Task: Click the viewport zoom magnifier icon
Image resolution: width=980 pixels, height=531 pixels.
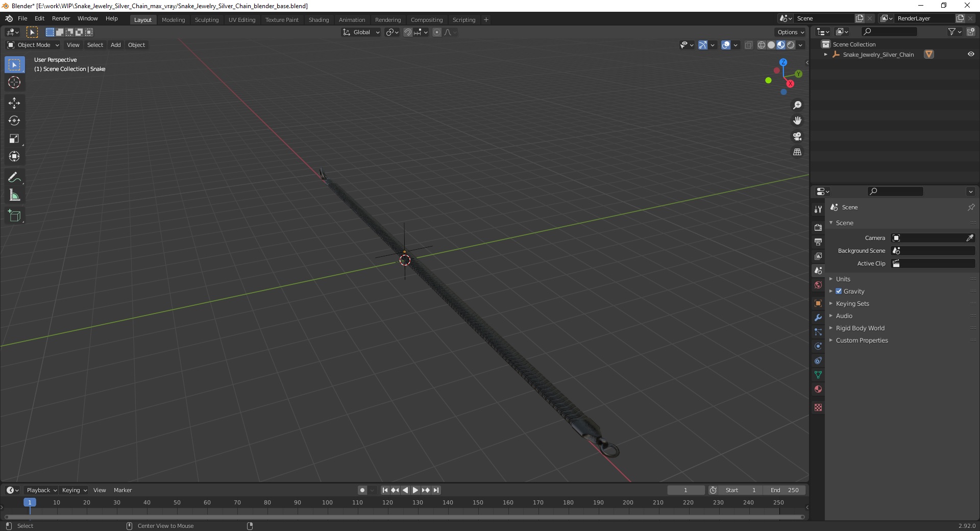Action: coord(797,105)
